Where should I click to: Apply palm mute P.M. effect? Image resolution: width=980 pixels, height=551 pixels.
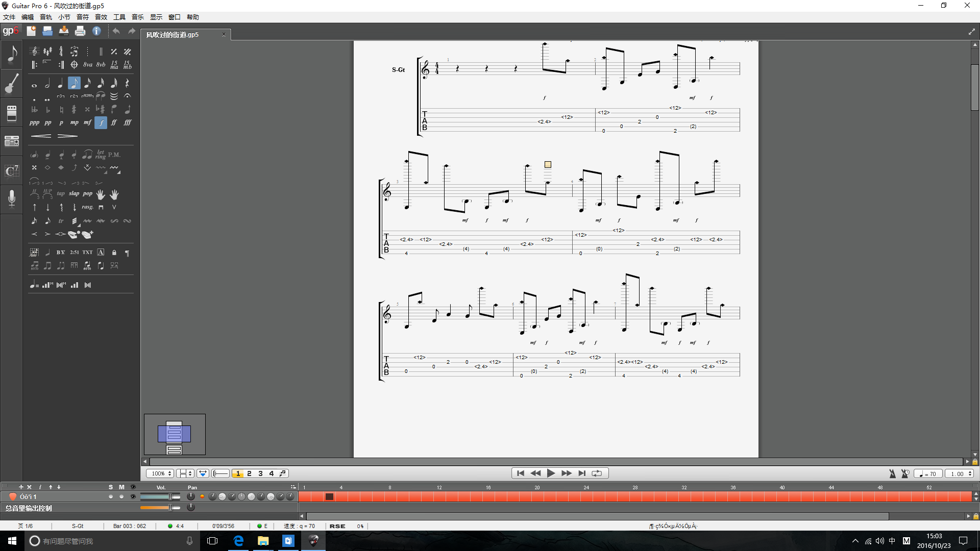pos(114,155)
